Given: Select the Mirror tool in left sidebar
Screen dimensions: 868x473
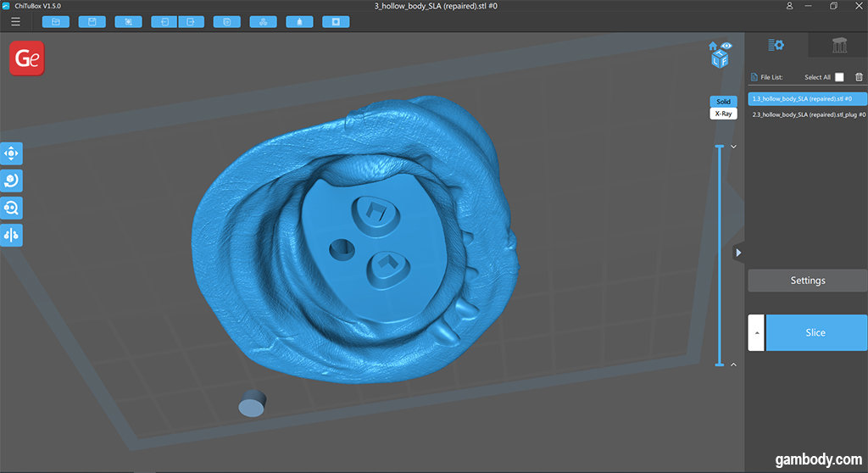Looking at the screenshot, I should click(12, 235).
